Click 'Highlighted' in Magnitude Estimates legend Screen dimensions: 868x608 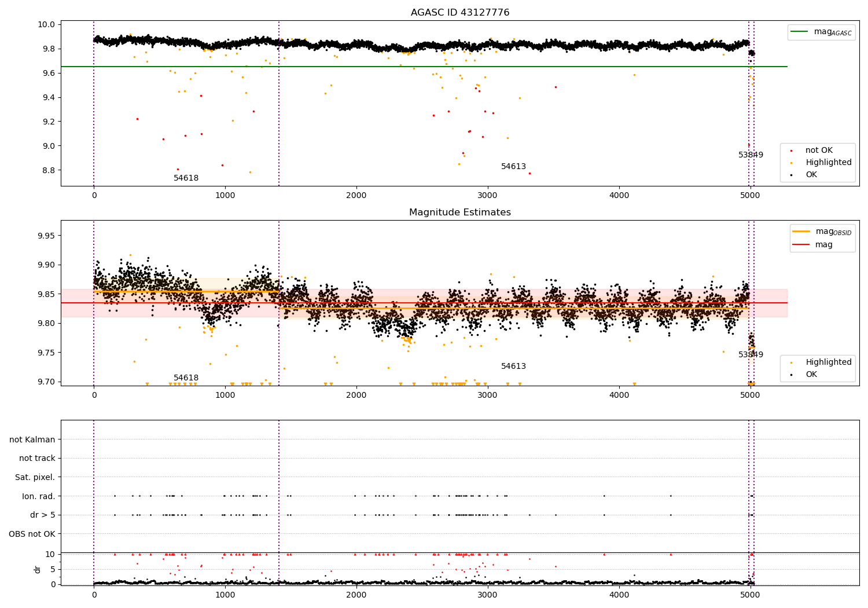[x=828, y=362]
